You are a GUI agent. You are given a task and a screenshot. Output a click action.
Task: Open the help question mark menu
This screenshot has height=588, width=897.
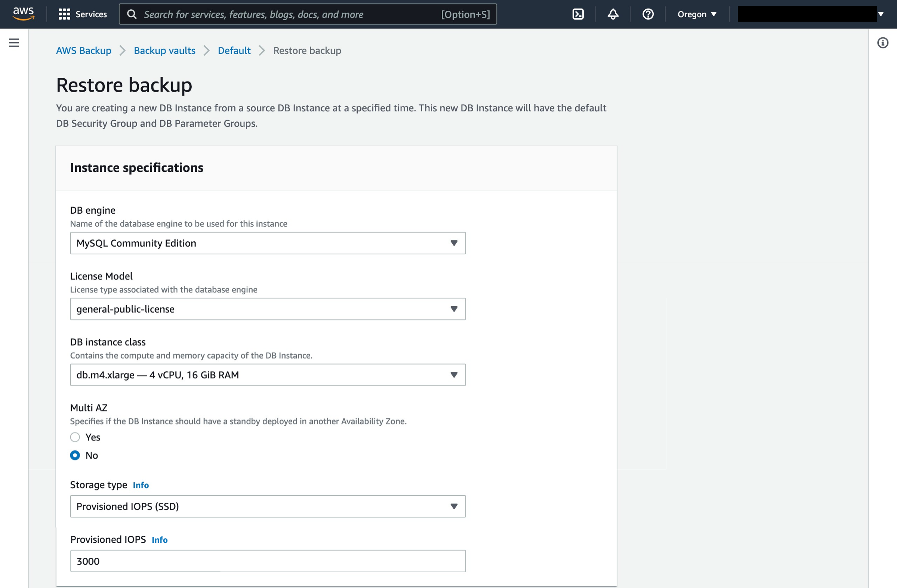(x=648, y=14)
